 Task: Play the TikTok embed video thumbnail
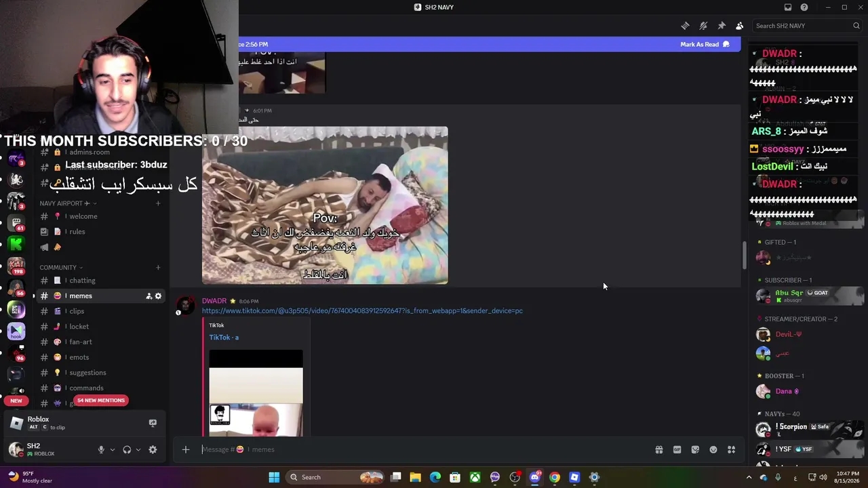click(256, 393)
